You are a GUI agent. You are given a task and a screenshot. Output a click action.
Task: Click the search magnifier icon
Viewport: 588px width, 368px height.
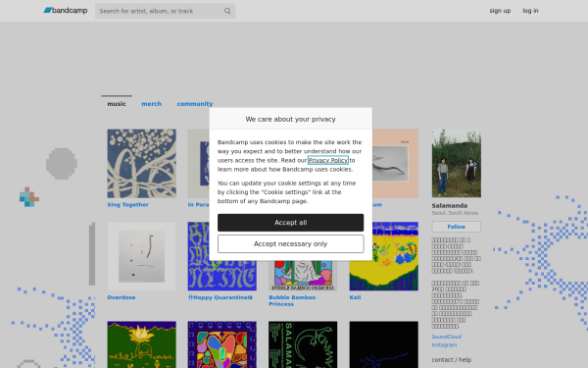click(x=227, y=11)
